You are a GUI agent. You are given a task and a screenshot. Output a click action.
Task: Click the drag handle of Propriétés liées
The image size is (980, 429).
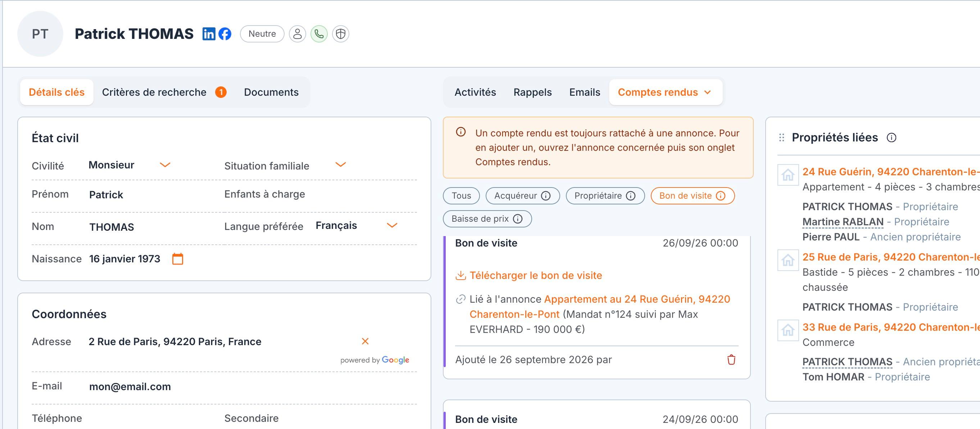click(781, 137)
